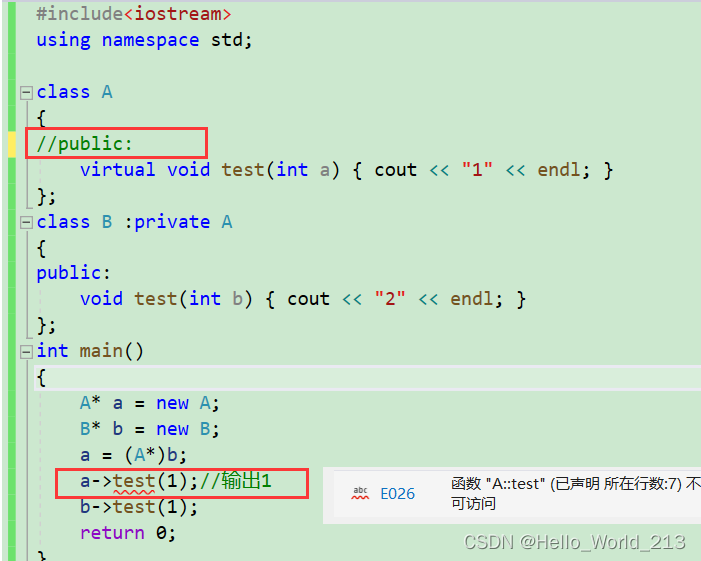Click the string literal "2" in class B
Viewport: 701px width, 561px height.
pos(390,299)
